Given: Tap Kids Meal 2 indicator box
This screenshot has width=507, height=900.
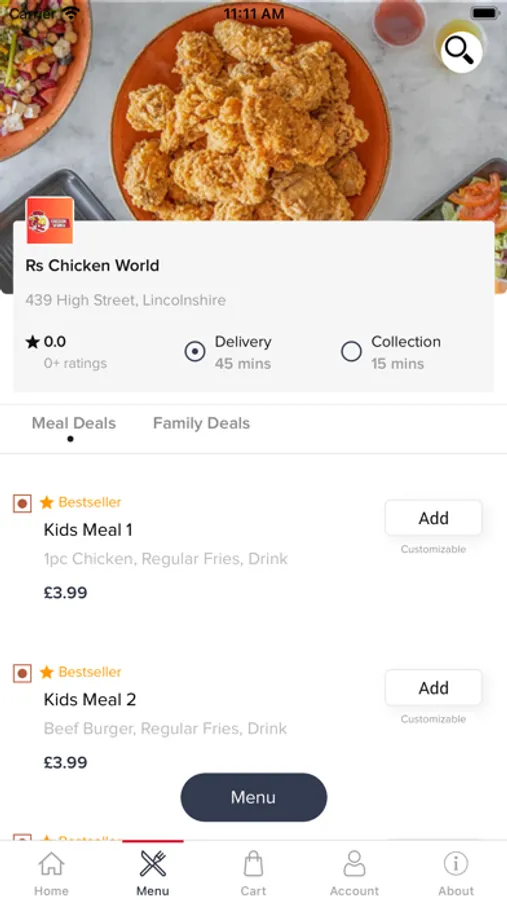Looking at the screenshot, I should tap(22, 673).
